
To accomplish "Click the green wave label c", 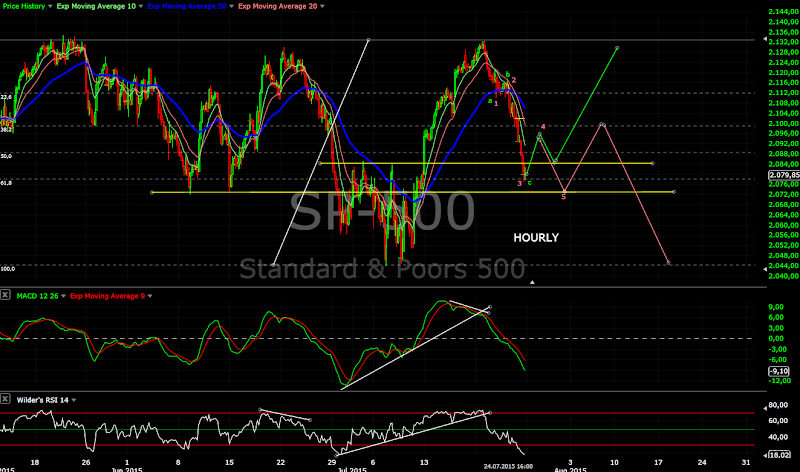I will 530,183.
